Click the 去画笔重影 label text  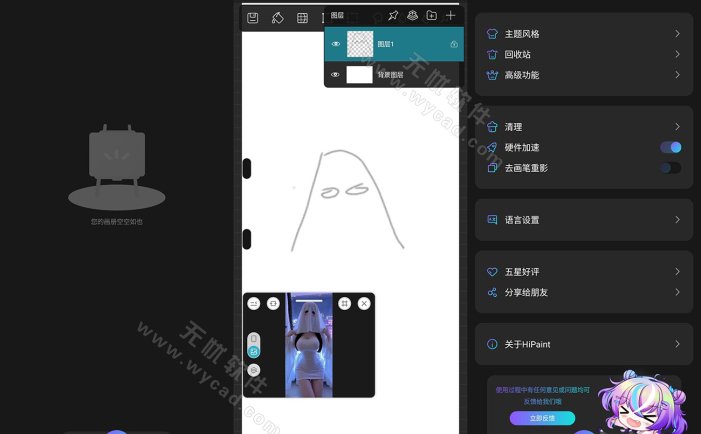click(526, 168)
